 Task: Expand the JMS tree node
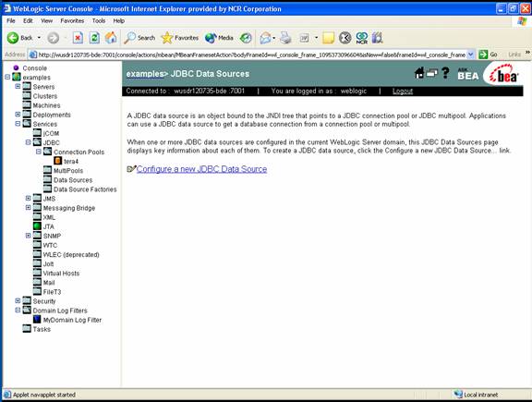pos(28,198)
